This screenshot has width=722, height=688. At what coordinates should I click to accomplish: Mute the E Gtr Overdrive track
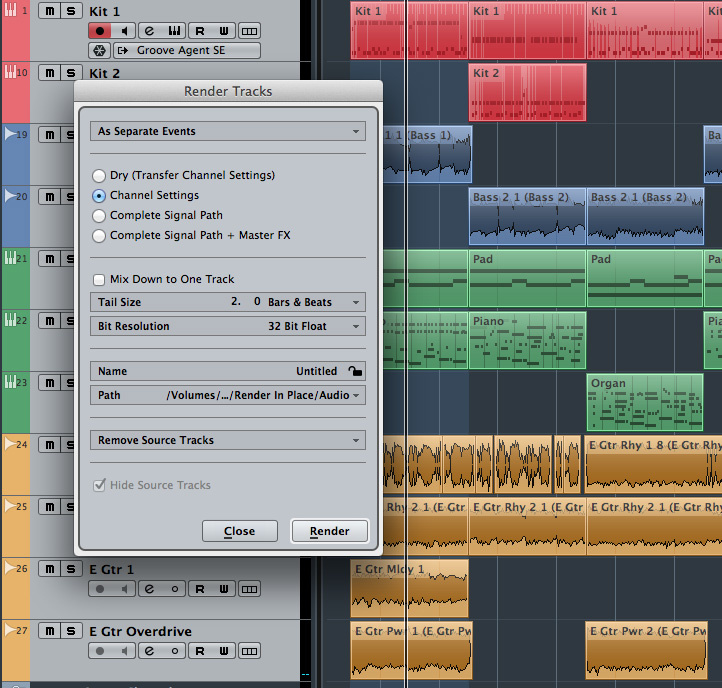48,631
